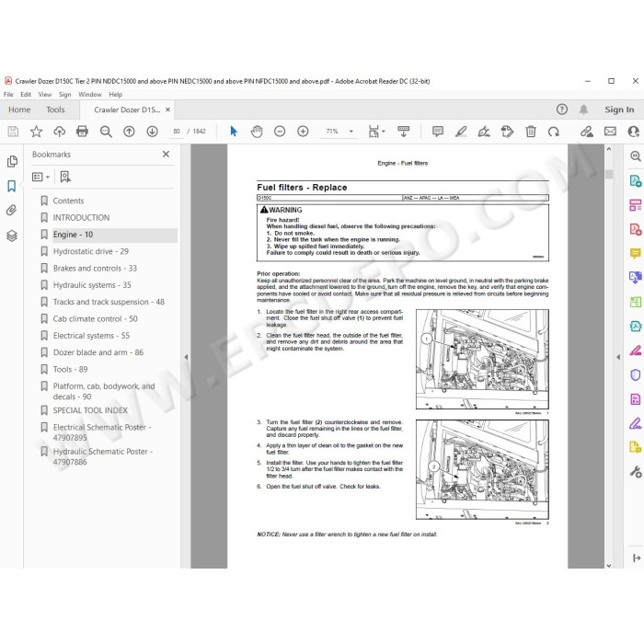Click page number input field
The height and width of the screenshot is (644, 644).
[177, 132]
